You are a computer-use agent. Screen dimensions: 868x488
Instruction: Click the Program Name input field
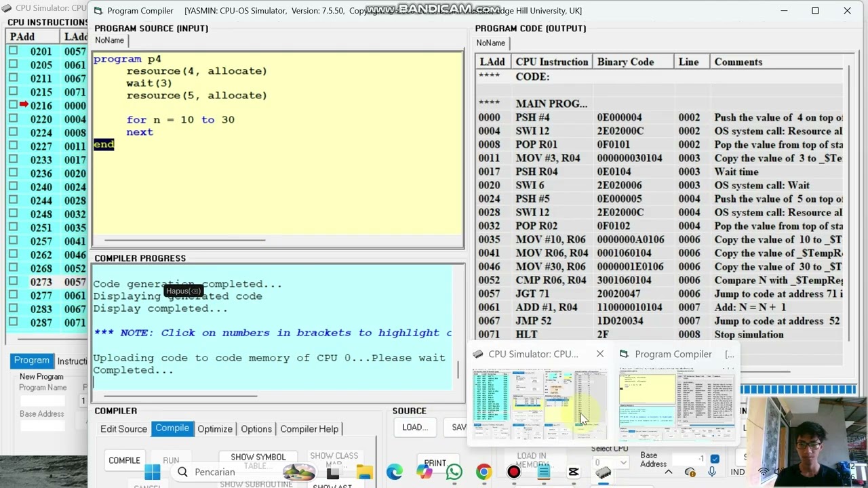tap(43, 401)
